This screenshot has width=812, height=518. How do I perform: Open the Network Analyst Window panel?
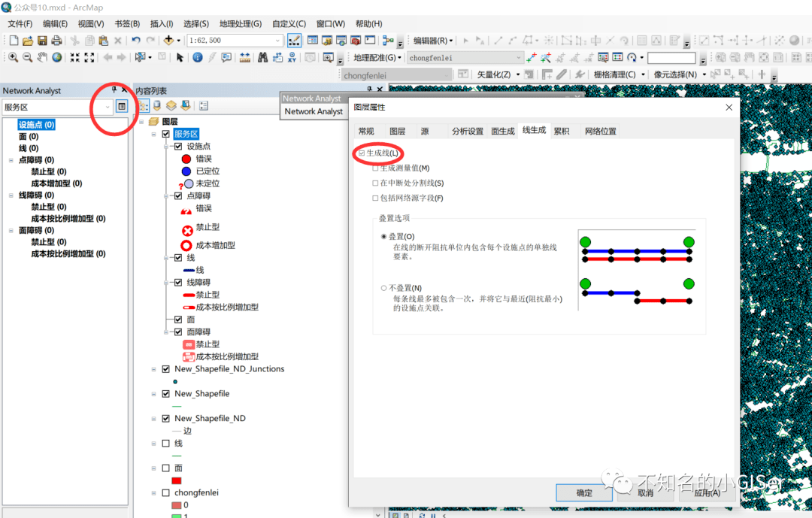[x=122, y=106]
